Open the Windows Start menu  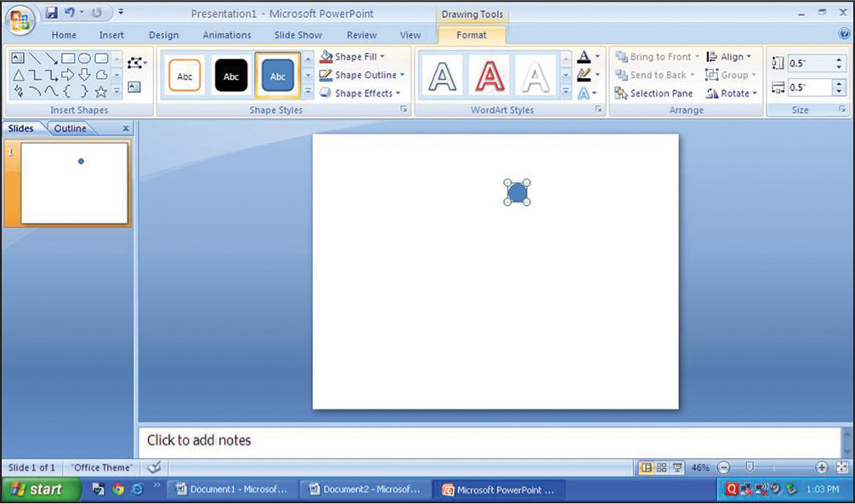click(42, 489)
